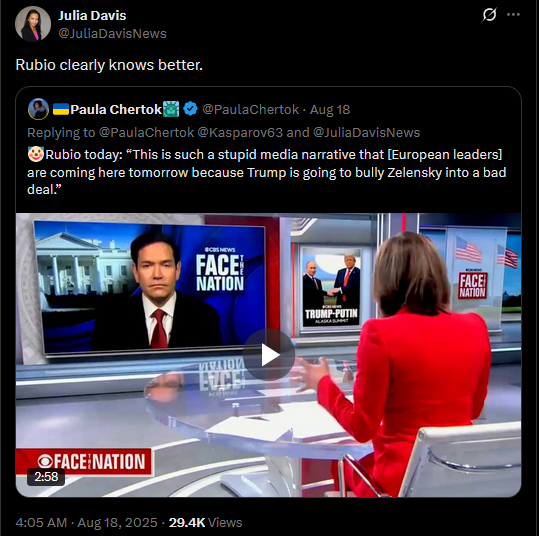Click the clown face emoji
Image resolution: width=539 pixels, height=536 pixels.
pos(36,154)
